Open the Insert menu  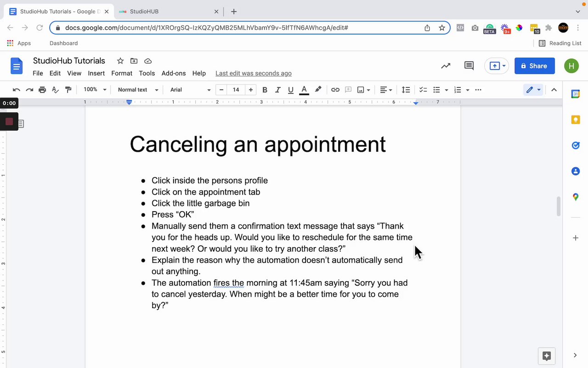click(96, 73)
